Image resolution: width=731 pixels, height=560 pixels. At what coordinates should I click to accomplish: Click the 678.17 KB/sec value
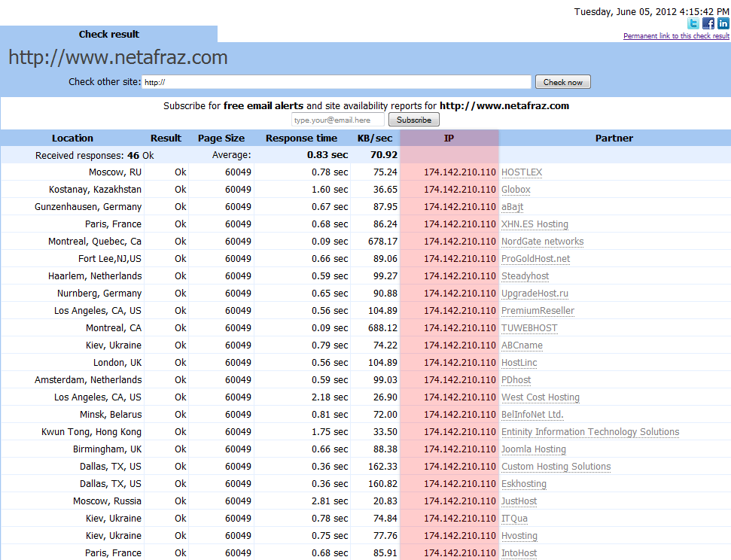click(x=382, y=242)
